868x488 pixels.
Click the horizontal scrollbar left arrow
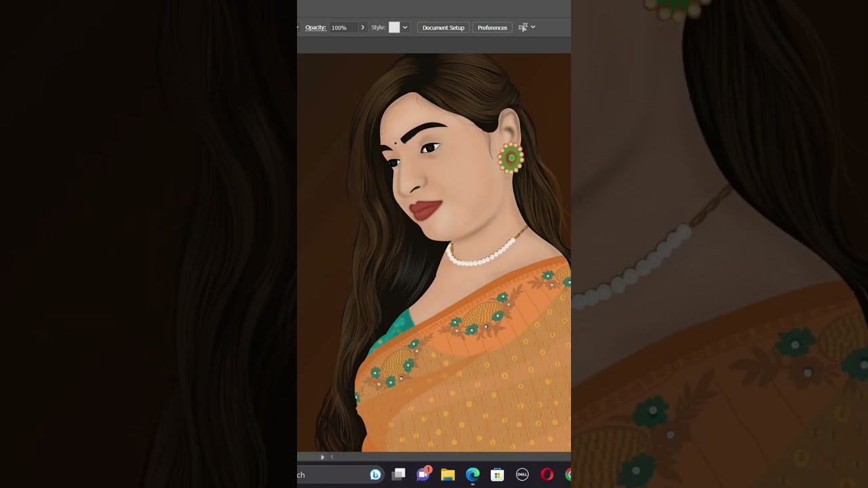[332, 457]
